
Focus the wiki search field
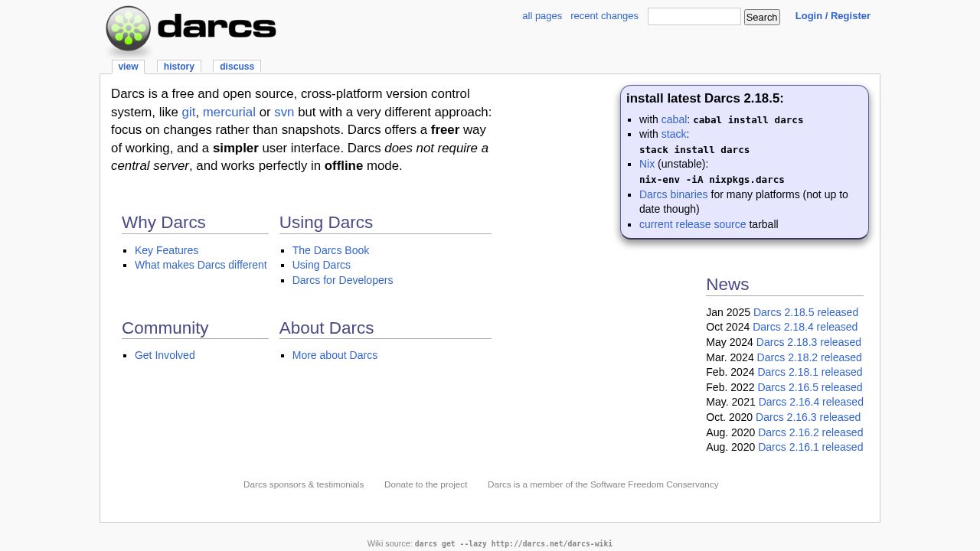694,17
